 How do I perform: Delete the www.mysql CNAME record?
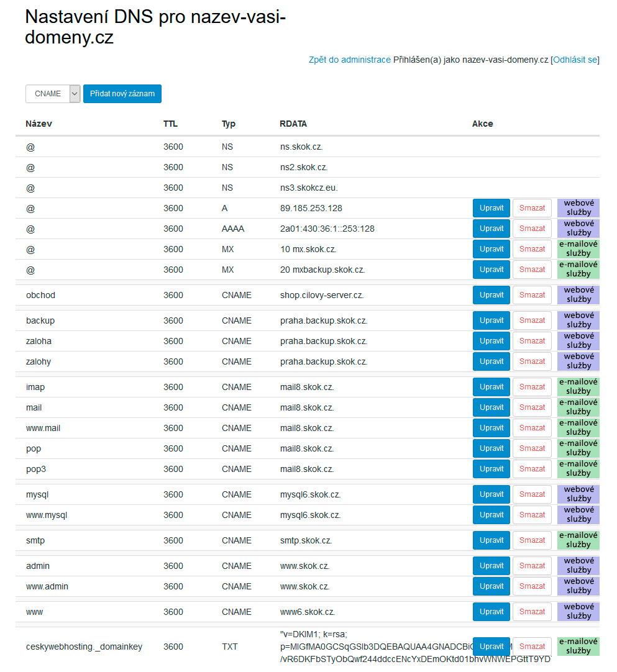tap(532, 515)
